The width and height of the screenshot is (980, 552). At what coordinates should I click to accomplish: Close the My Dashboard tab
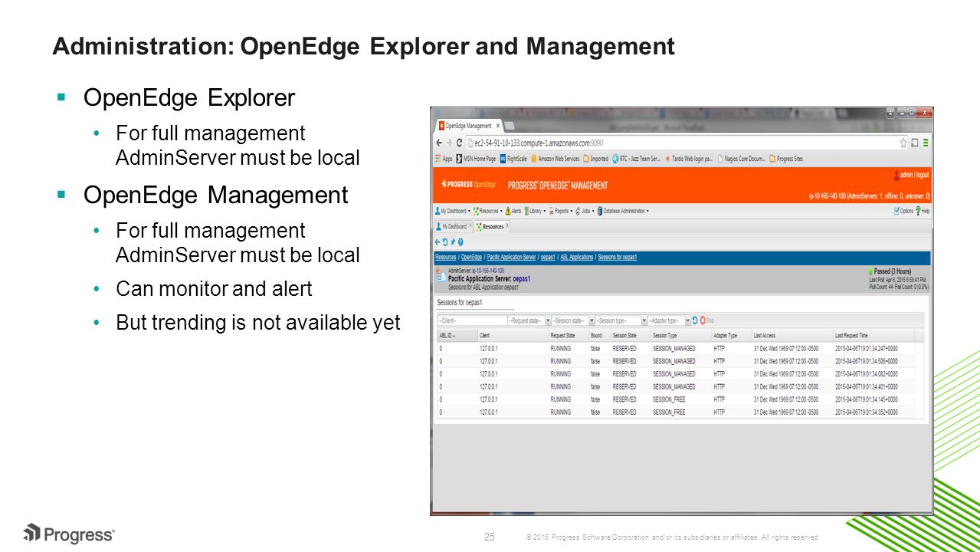(x=470, y=226)
